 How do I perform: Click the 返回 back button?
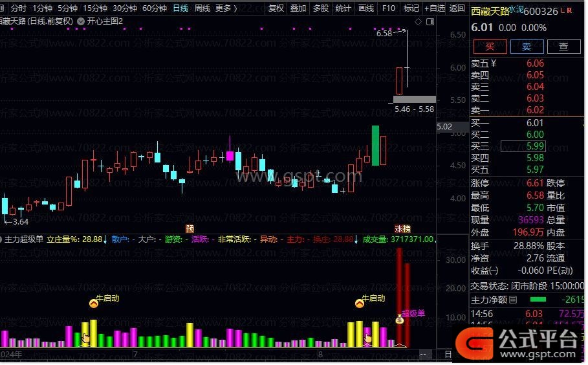457,8
